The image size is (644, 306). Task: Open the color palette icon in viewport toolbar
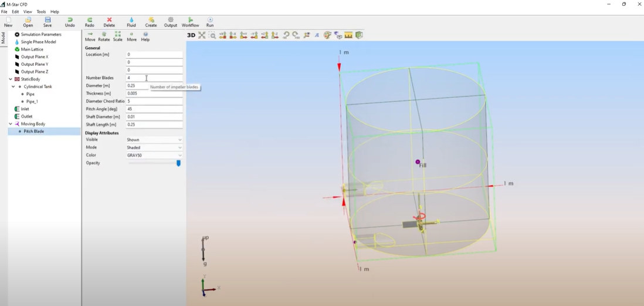pyautogui.click(x=327, y=35)
